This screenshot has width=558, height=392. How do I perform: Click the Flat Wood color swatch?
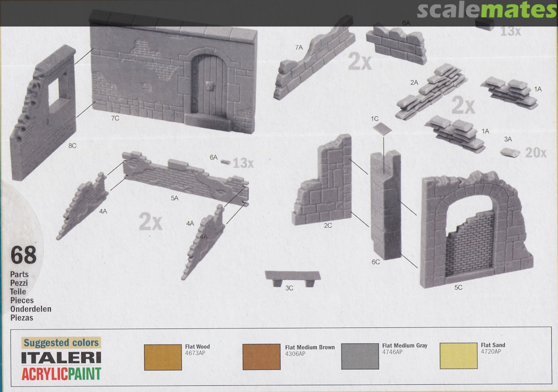coord(163,357)
